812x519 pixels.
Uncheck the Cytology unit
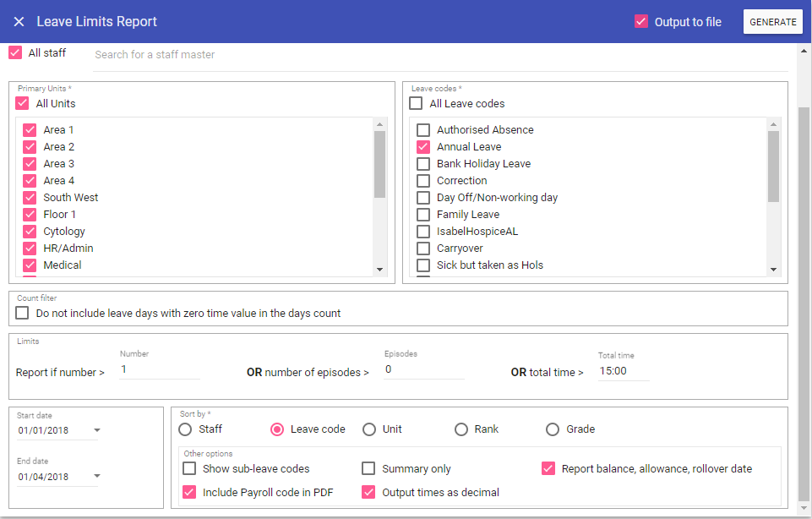coord(30,231)
